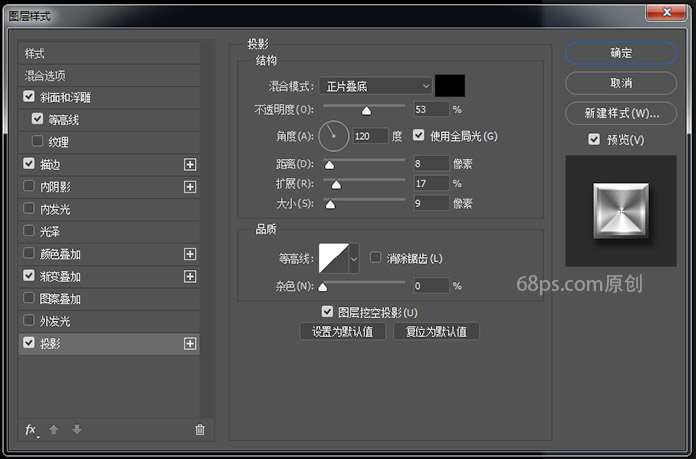Open the 图案叠加 settings row

(x=109, y=299)
